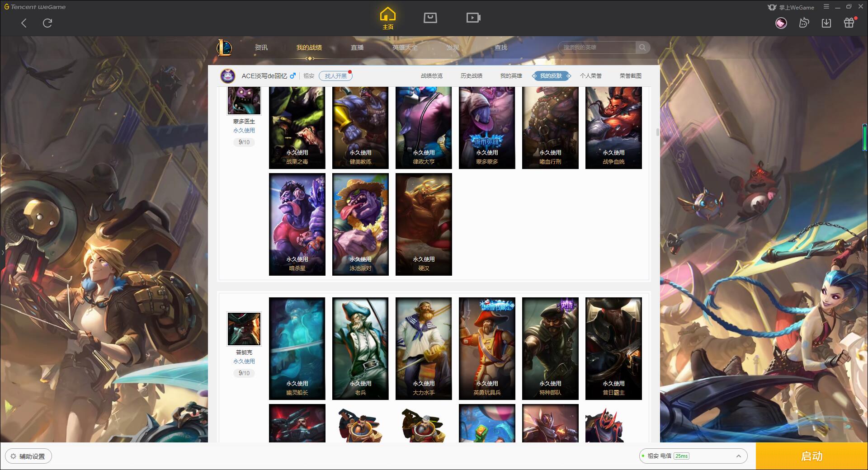Open the 发现 tab

tap(453, 47)
